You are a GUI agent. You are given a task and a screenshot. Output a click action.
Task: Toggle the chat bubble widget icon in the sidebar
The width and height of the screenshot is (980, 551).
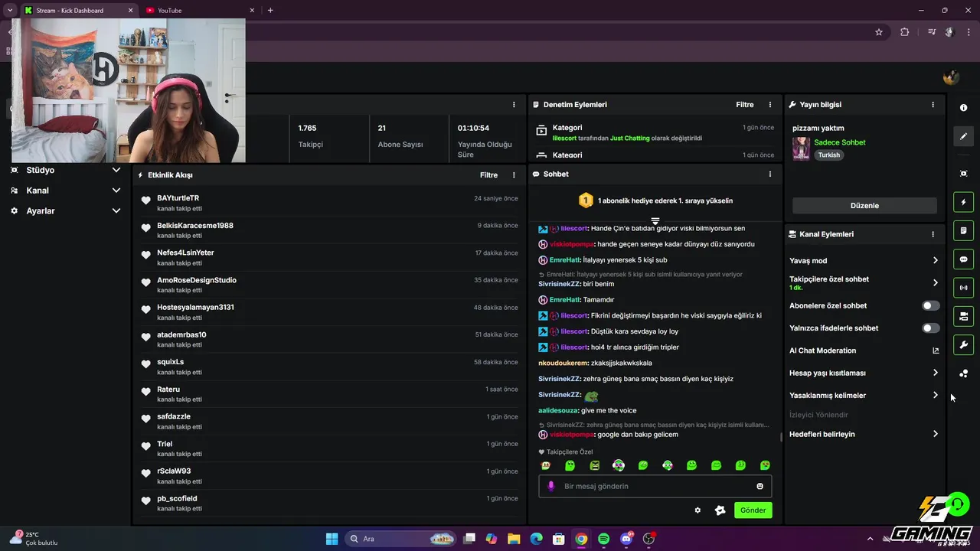click(963, 259)
